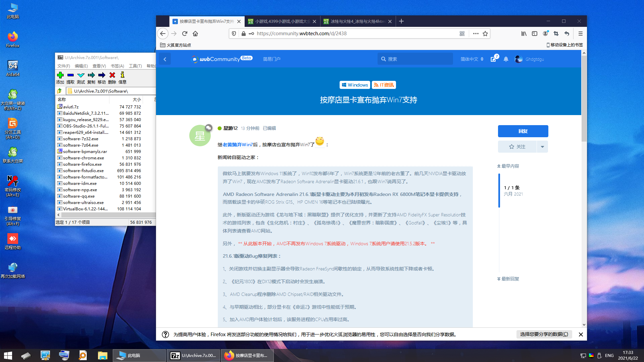Click the QR code icon in address bar

pos(462,34)
